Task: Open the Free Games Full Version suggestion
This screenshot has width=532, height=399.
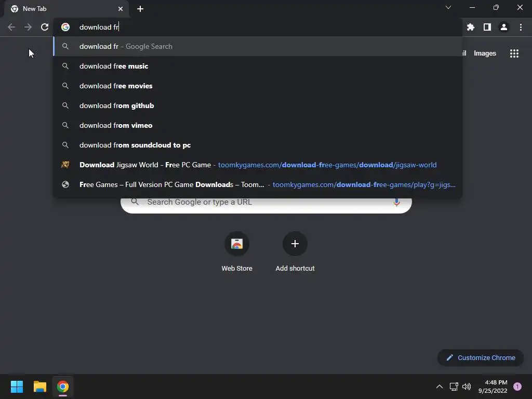Action: click(258, 184)
